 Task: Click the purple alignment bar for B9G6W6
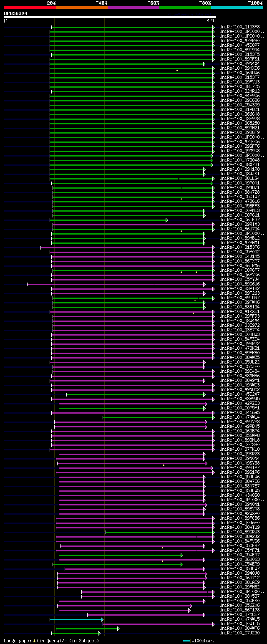(116, 284)
